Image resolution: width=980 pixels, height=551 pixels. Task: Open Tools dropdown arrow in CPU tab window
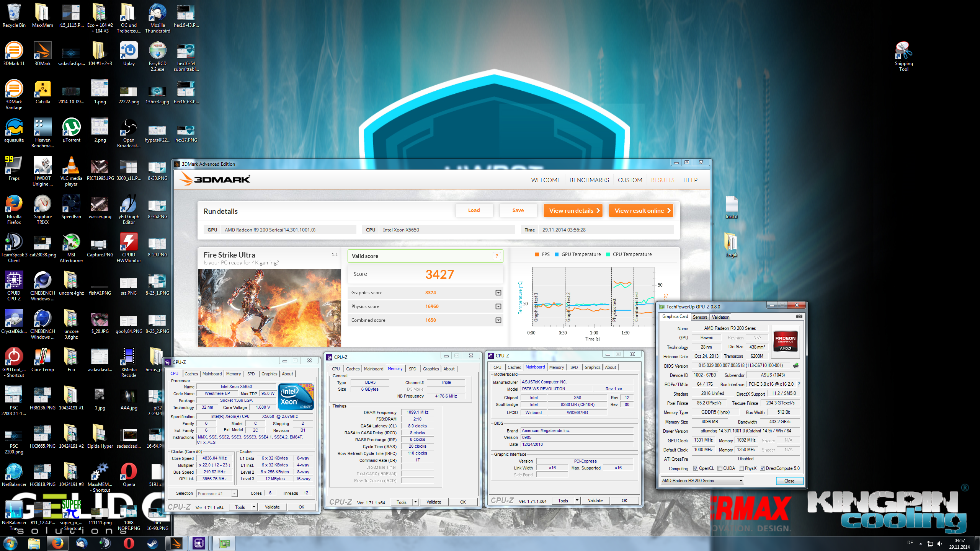coord(253,507)
